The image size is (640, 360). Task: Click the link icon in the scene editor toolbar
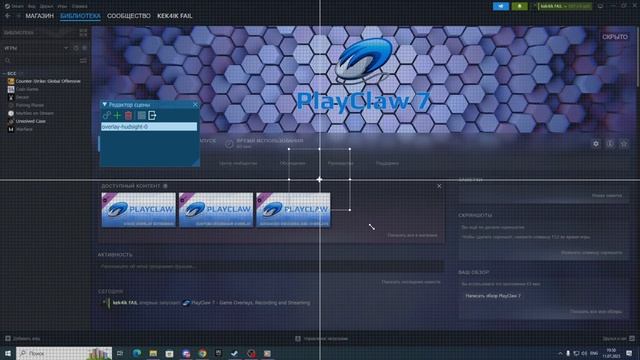click(x=107, y=116)
